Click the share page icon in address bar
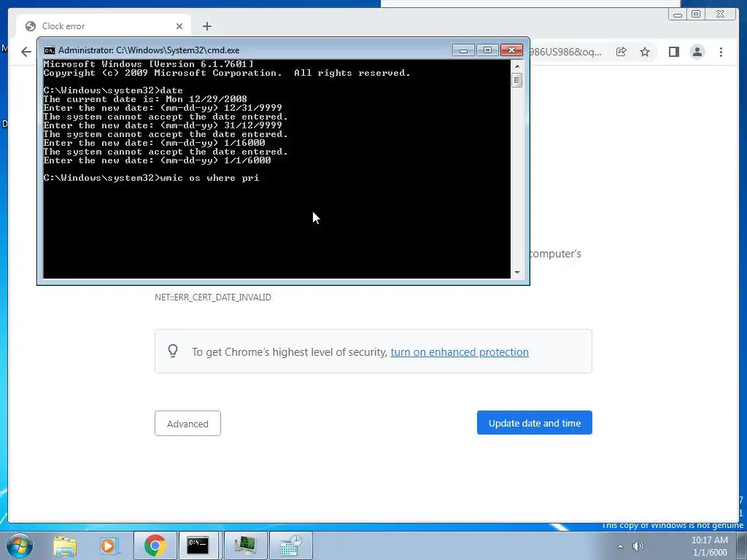Screen dimensions: 747x560 click(621, 52)
